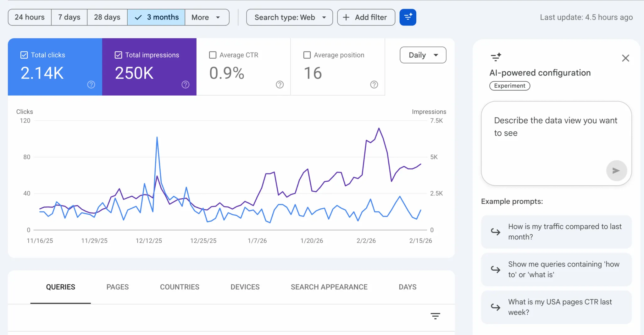The image size is (644, 335).
Task: Click the help icon on Total impressions card
Action: point(186,84)
